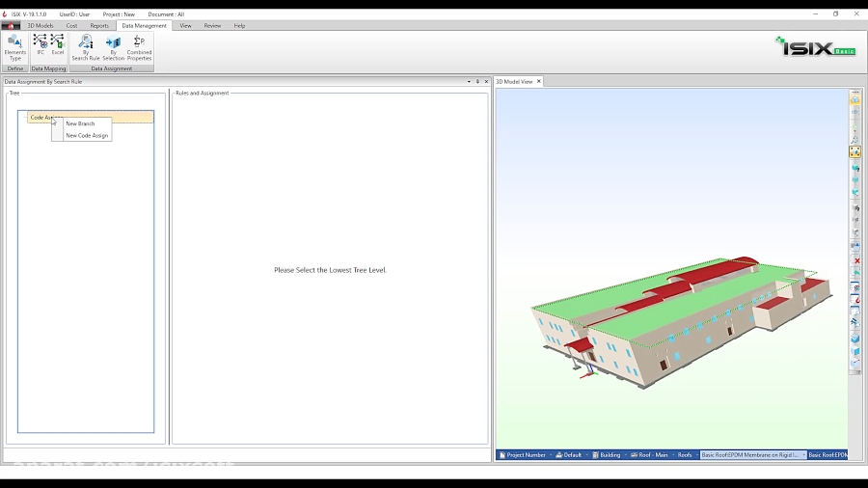Expand the Project Number breadcrumb dropdown
Viewport: 868px width, 488px height.
point(550,455)
